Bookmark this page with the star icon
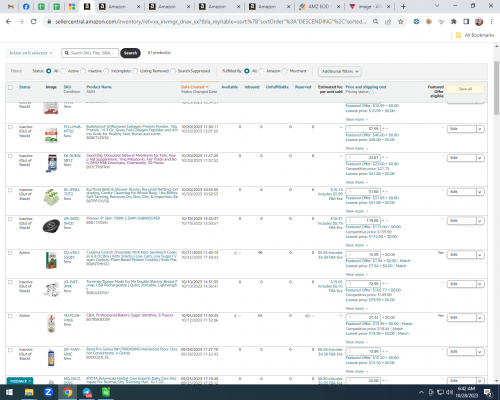This screenshot has height=400, width=500. (x=401, y=22)
